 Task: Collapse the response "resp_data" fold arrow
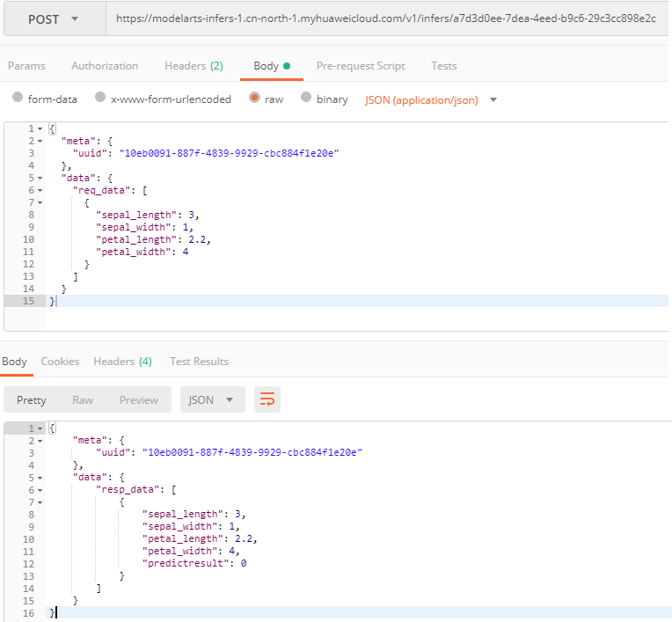40,490
